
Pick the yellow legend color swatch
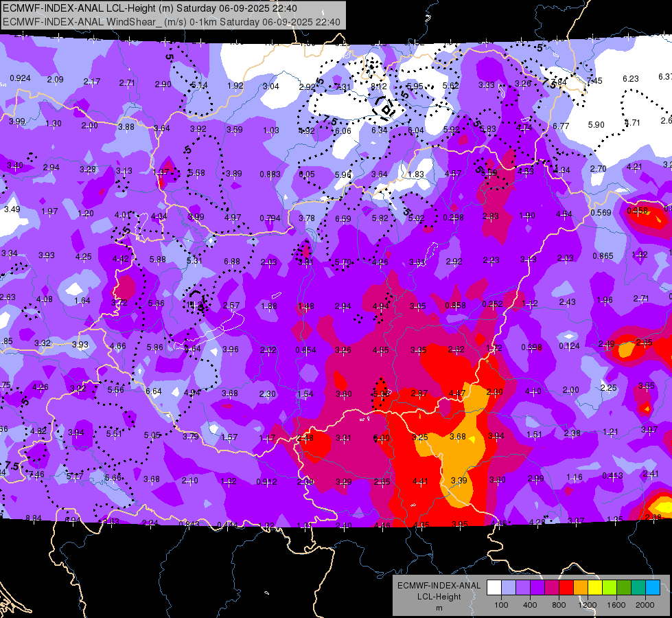point(595,587)
